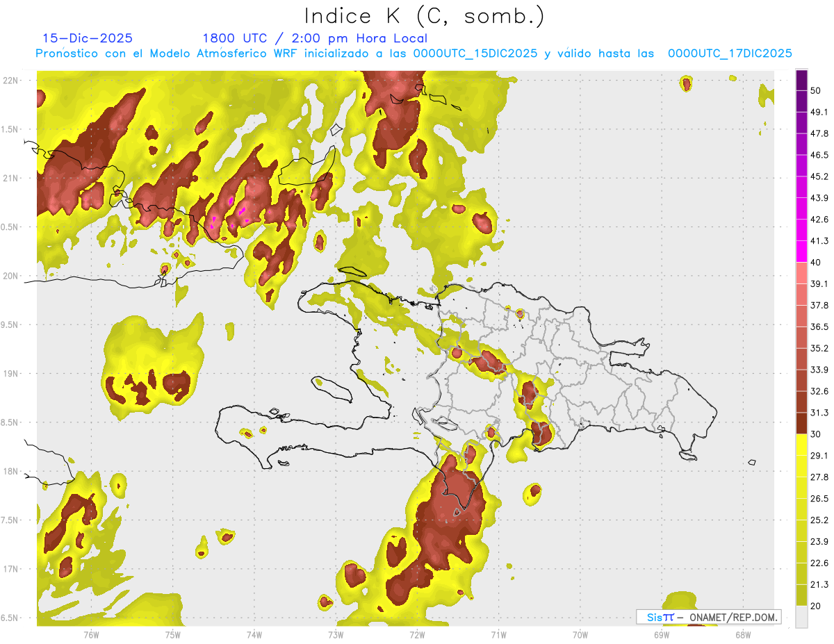Screen dimensions: 834x644
Task: Click the colorbar label "27.8"
Action: click(819, 477)
